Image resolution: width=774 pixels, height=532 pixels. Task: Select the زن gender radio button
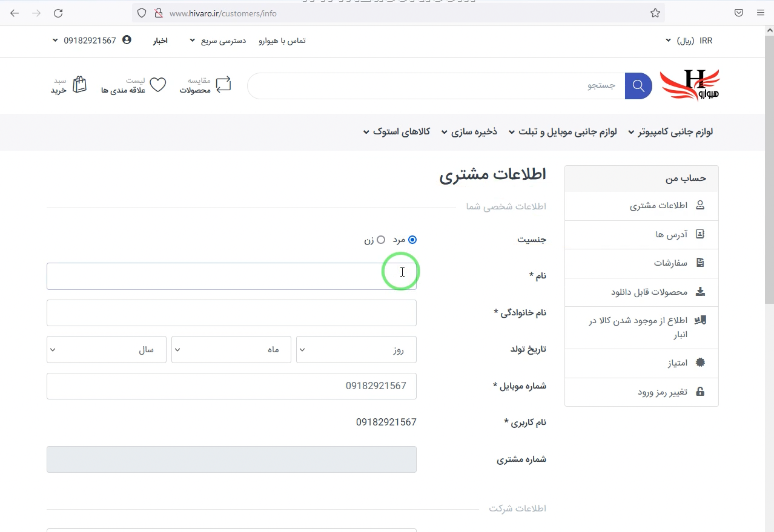coord(380,240)
